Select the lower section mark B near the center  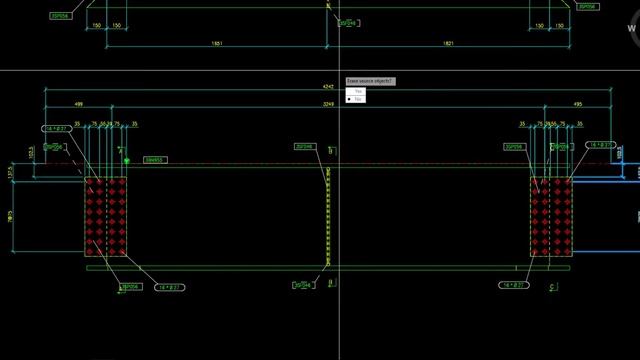pyautogui.click(x=332, y=282)
